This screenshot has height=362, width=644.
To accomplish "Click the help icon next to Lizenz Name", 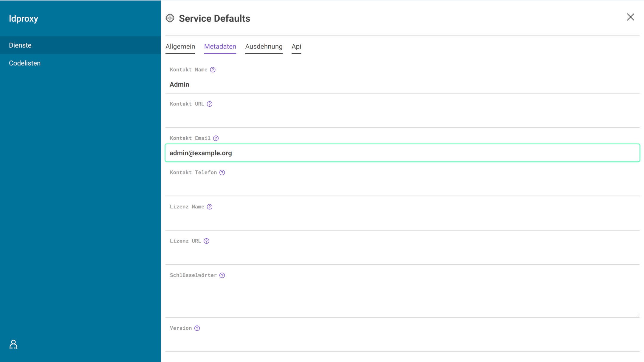I will tap(210, 206).
